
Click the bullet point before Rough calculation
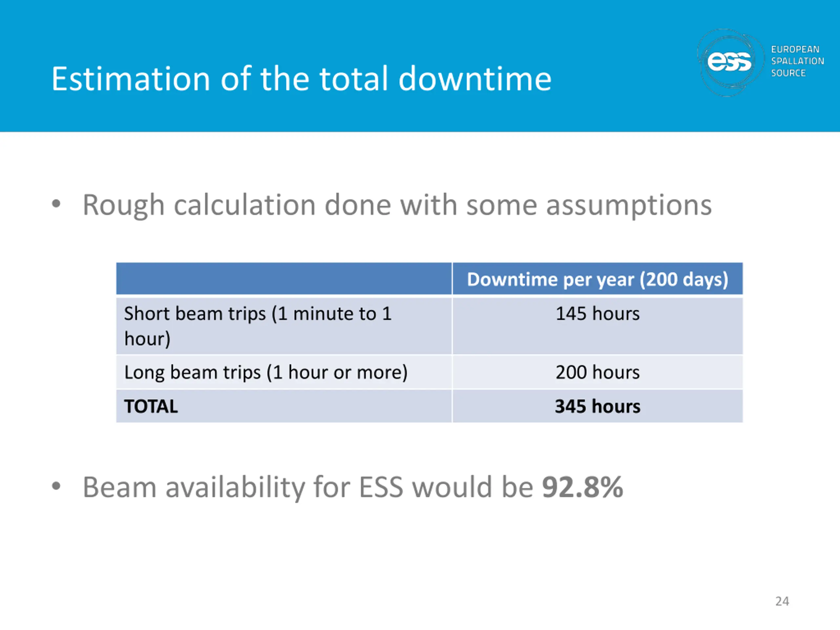pos(56,204)
